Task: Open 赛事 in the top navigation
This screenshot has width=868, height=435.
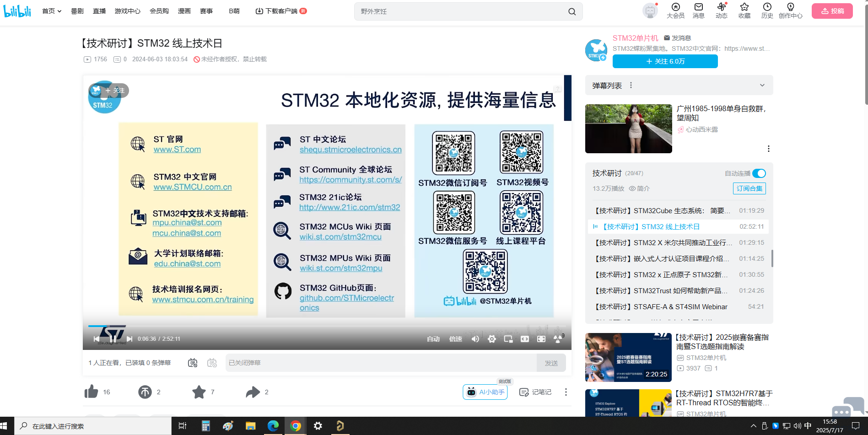Action: [x=206, y=11]
